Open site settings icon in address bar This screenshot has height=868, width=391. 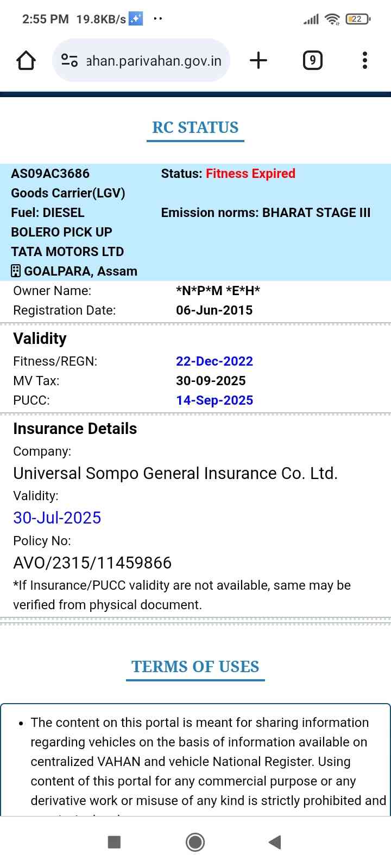(70, 60)
